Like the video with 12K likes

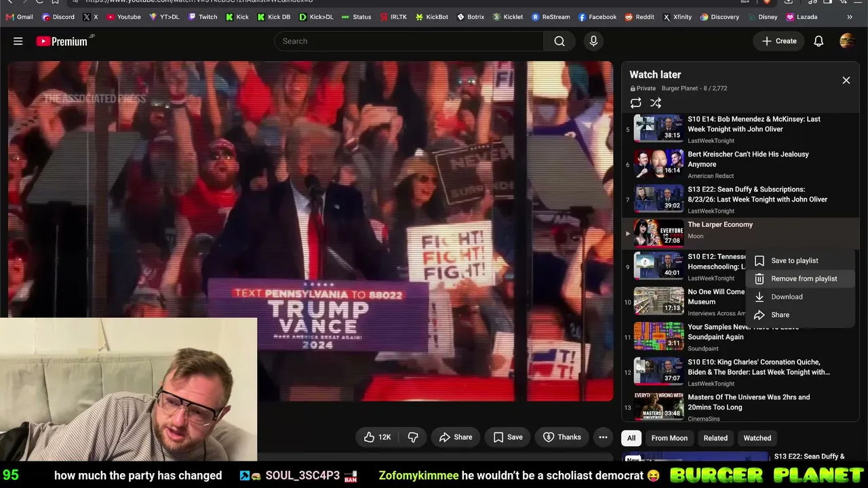click(377, 437)
